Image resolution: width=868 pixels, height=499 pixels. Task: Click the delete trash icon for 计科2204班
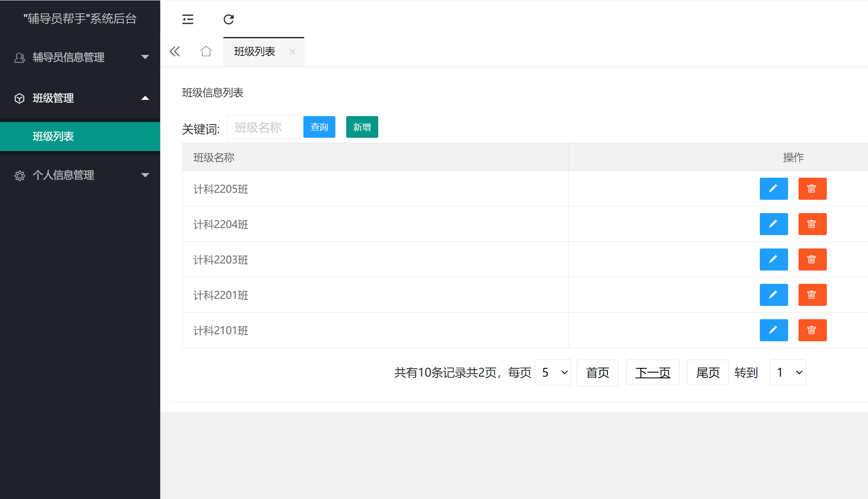click(x=812, y=224)
